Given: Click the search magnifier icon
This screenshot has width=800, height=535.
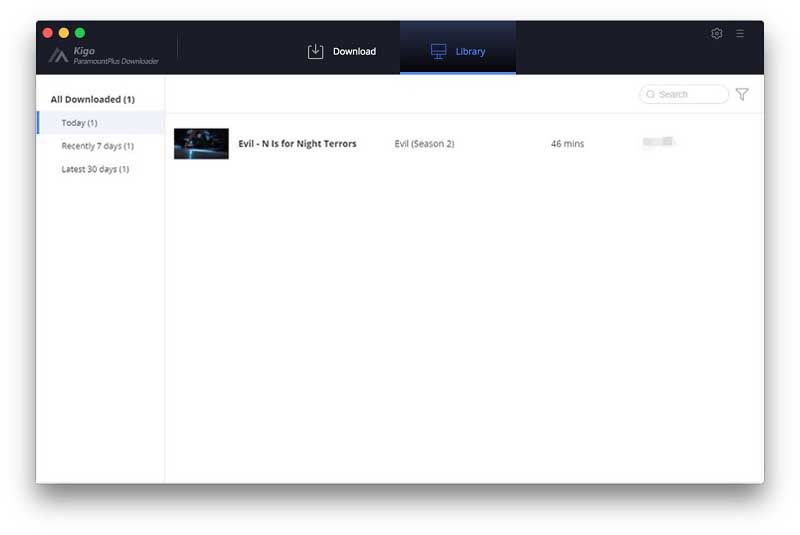Looking at the screenshot, I should click(651, 94).
